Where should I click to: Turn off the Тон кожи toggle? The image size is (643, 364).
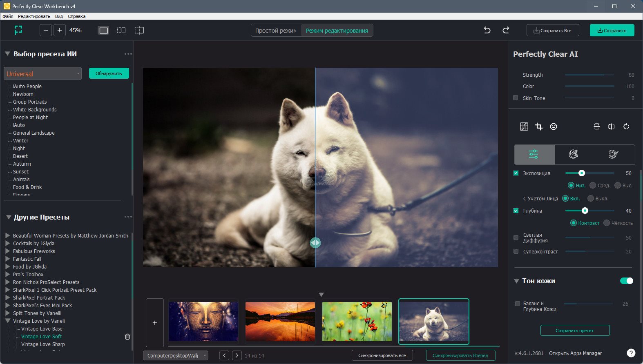tap(627, 281)
